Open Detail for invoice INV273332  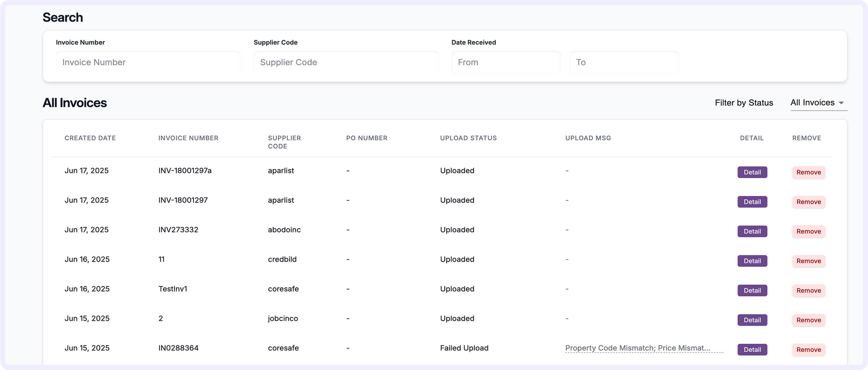click(x=752, y=231)
